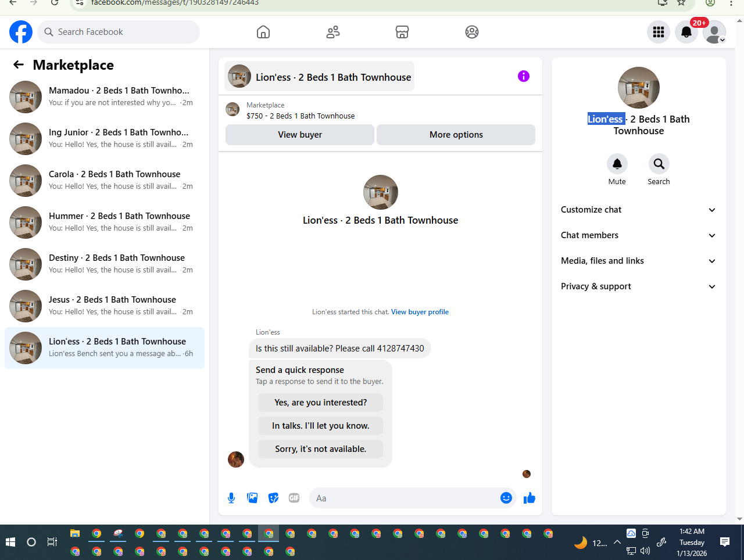This screenshot has width=744, height=560.
Task: Choose a GIF icon in composer
Action: [x=294, y=498]
